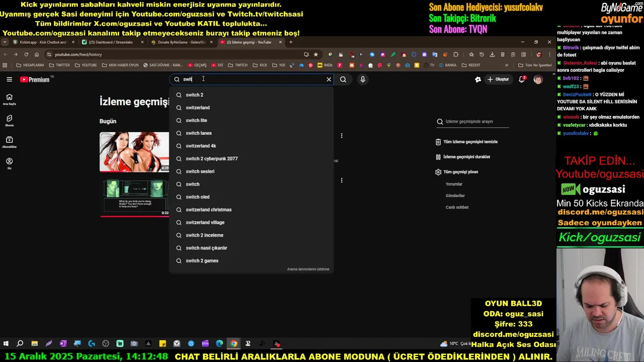The width and height of the screenshot is (644, 362).
Task: Switch to the Donate ByNoGame browser tab
Action: [180, 42]
